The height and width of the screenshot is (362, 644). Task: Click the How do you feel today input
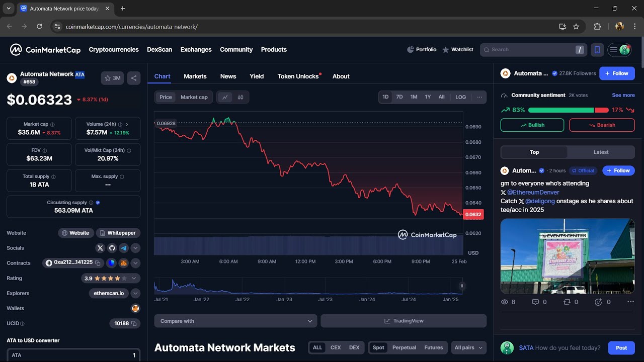pyautogui.click(x=568, y=348)
